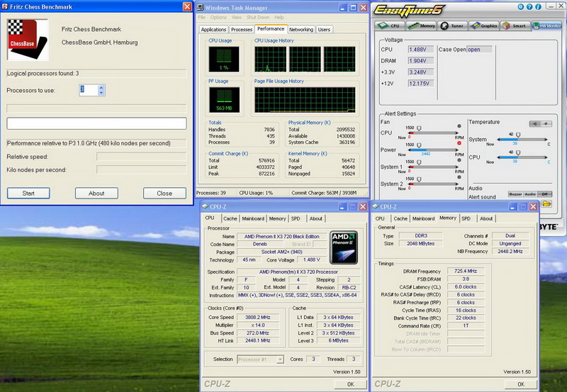Select the EasyTune6 Memory tab
Viewport: 567px width, 392px height.
[423, 26]
